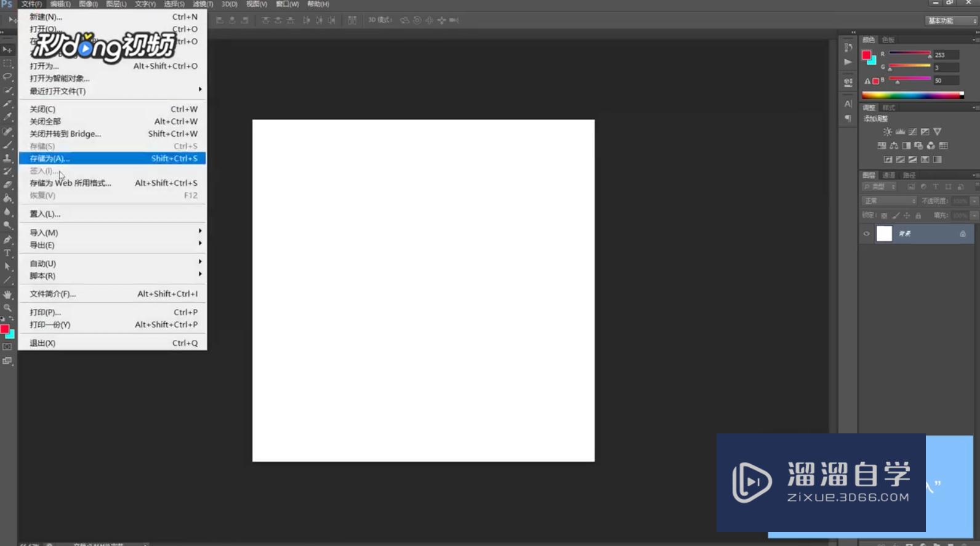Switch to the 色板 tab
Screen dimensions: 980x546
coord(888,39)
